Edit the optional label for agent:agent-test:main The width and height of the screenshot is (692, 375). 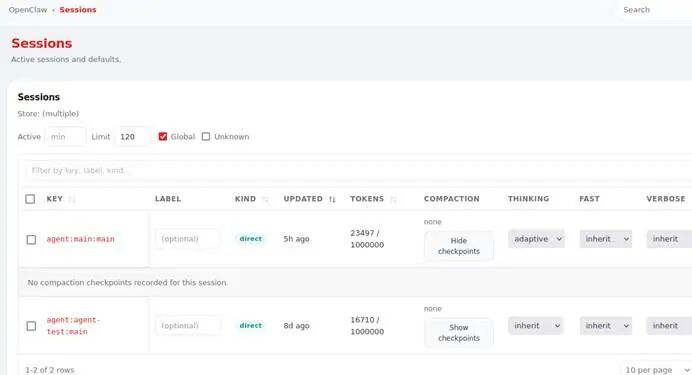[x=188, y=326]
